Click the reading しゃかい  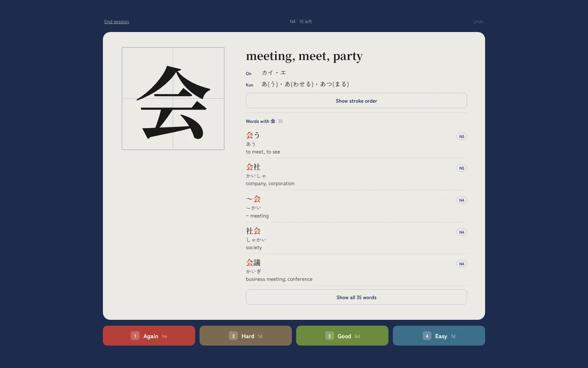click(256, 240)
